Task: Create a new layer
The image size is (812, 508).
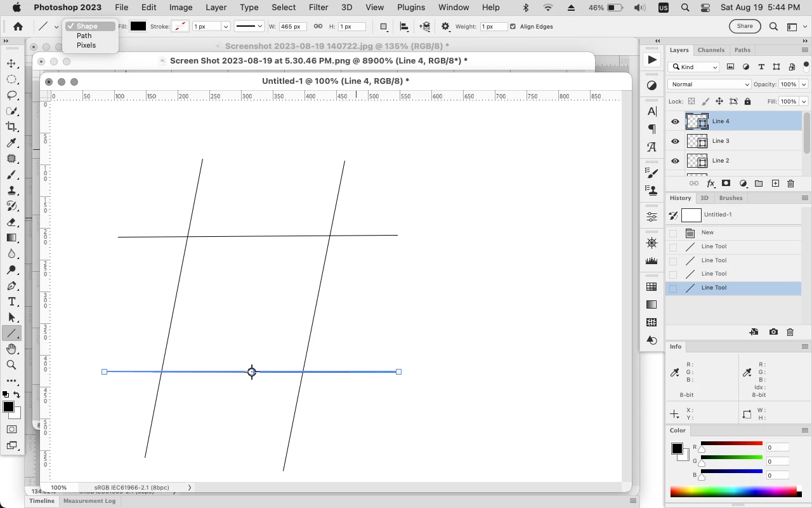Action: pyautogui.click(x=775, y=184)
